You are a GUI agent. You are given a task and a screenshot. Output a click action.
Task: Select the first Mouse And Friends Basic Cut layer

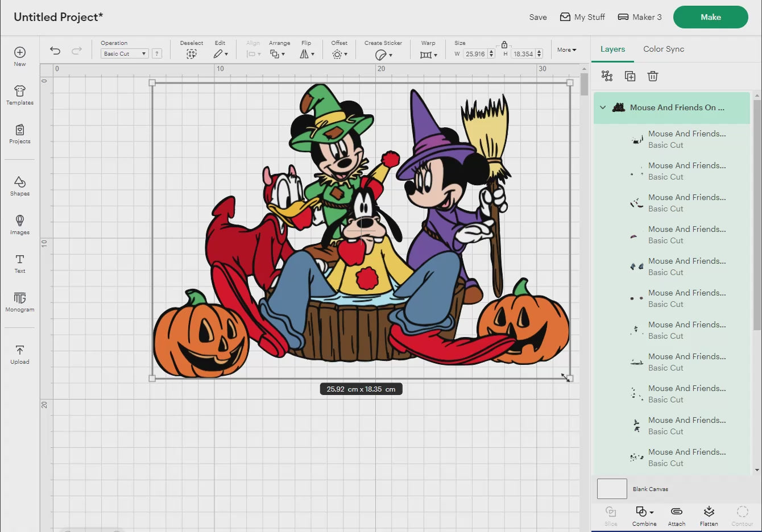point(672,139)
